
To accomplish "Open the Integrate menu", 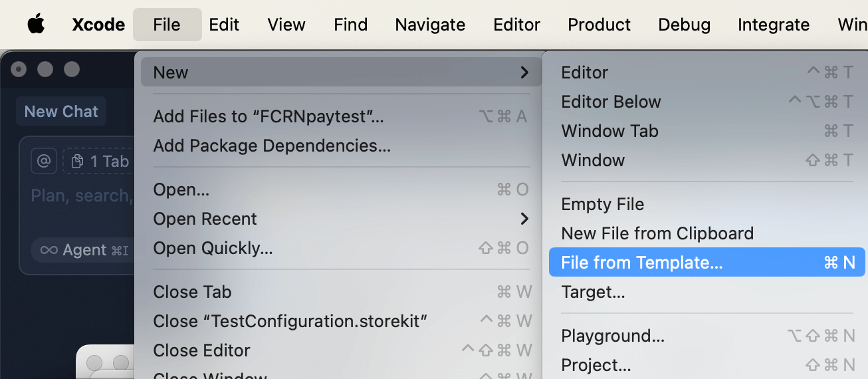I will coord(774,25).
